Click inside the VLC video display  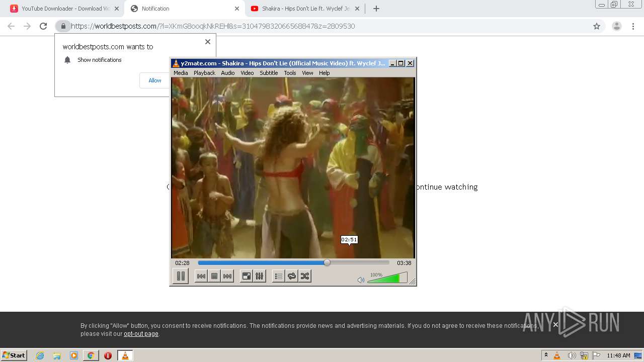point(293,167)
